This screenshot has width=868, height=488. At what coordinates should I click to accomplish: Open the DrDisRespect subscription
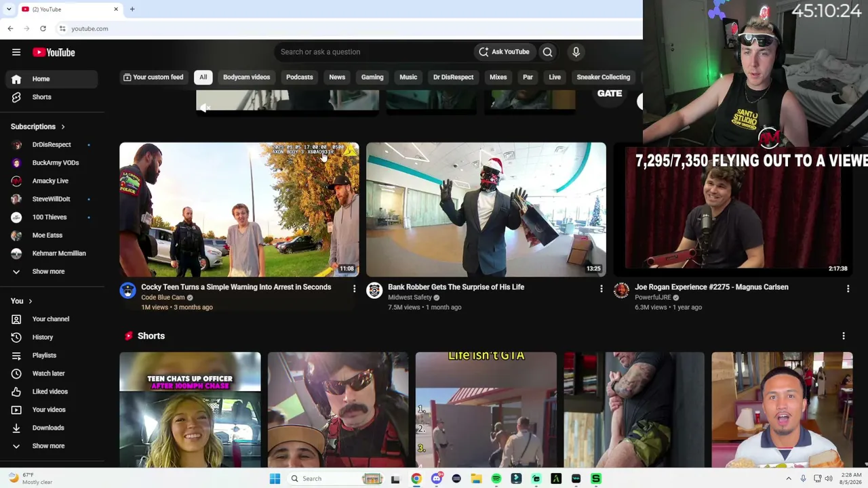52,144
